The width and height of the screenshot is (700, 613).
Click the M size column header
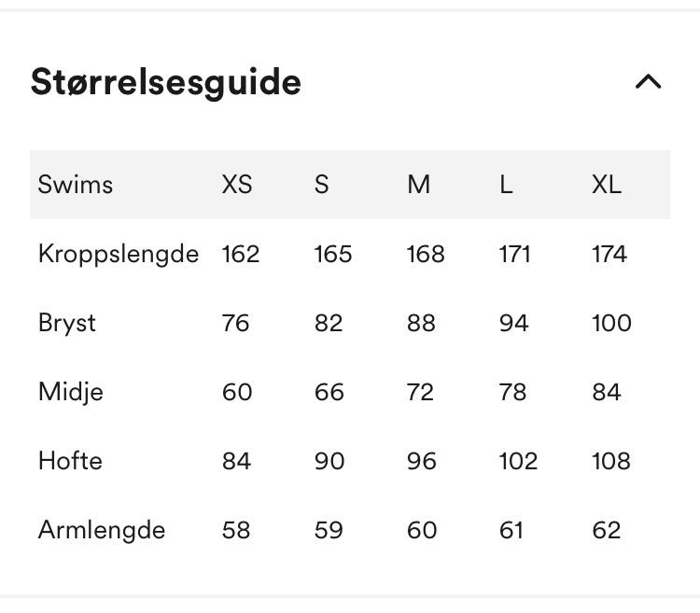419,185
